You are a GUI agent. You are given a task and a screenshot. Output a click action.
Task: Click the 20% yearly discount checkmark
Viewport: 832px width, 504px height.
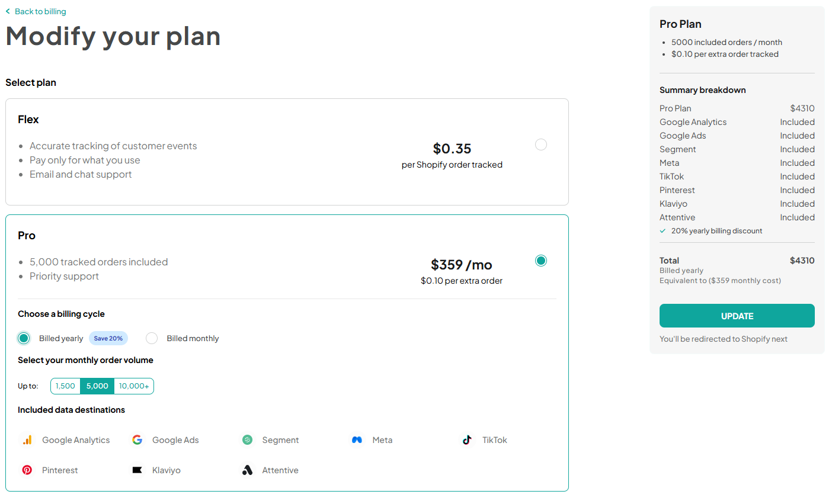tap(663, 231)
